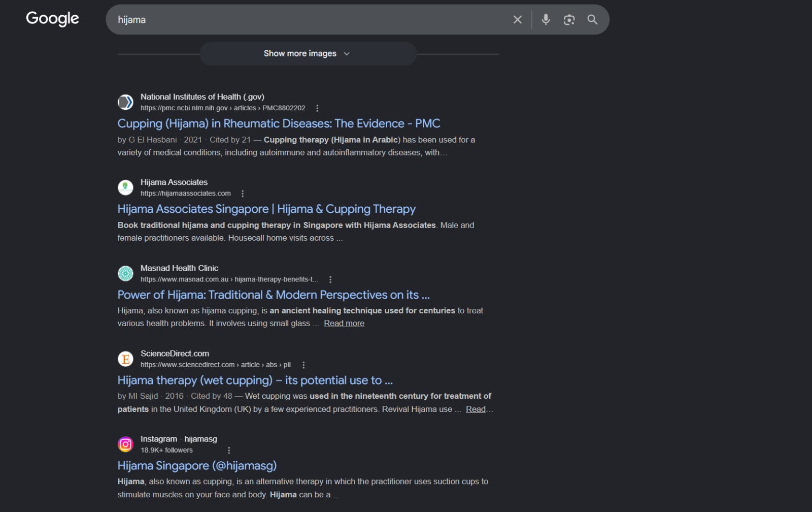812x512 pixels.
Task: Click the Instagram · hijamasg source name
Action: (179, 439)
